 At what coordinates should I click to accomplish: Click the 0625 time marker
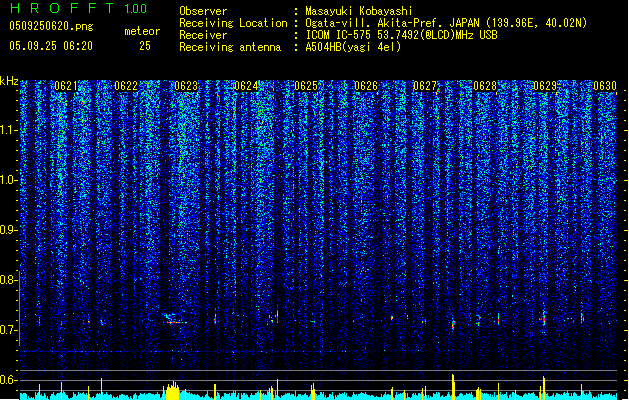click(x=306, y=86)
